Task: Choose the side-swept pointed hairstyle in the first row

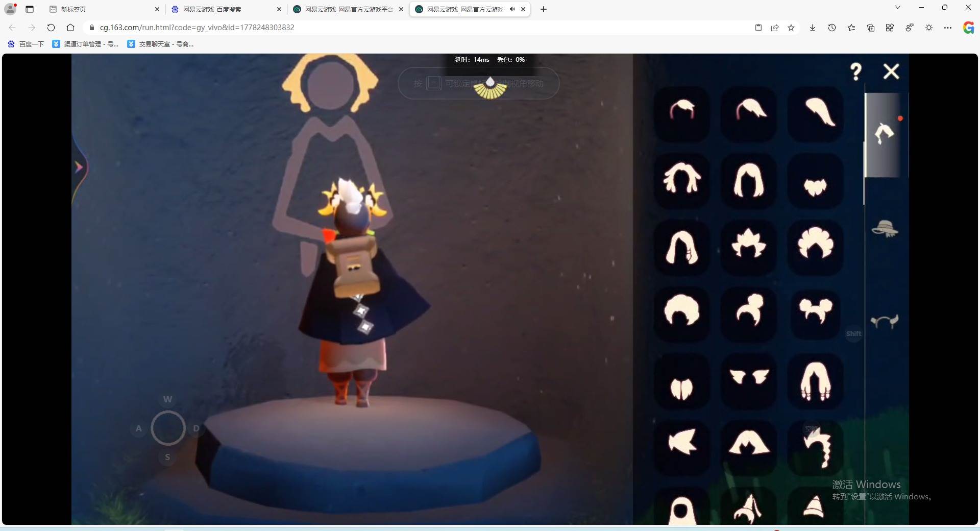Action: (x=749, y=113)
